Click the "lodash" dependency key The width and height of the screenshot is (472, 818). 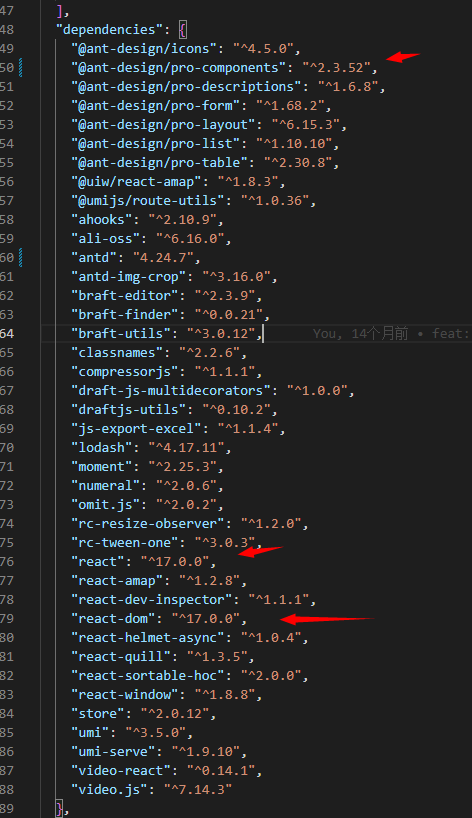point(102,448)
